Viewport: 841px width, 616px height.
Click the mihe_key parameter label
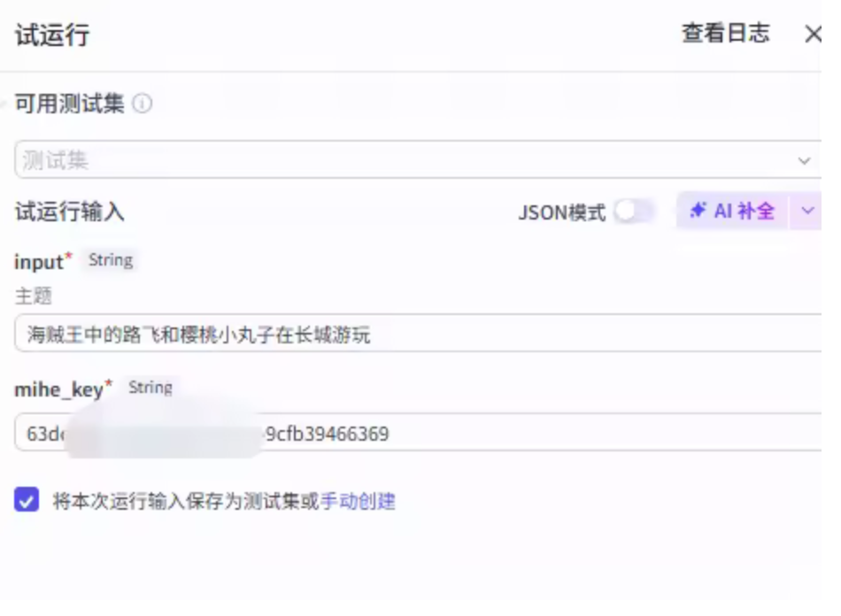[58, 389]
